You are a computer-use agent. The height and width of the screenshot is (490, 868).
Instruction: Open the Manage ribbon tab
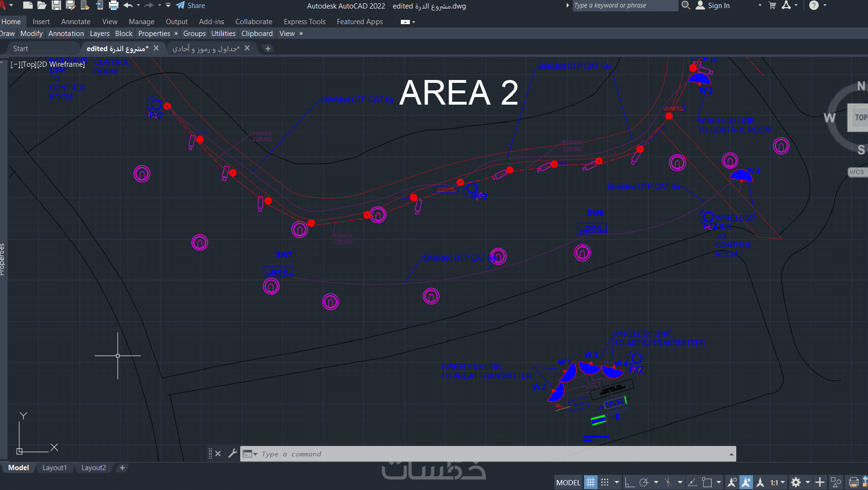(142, 22)
